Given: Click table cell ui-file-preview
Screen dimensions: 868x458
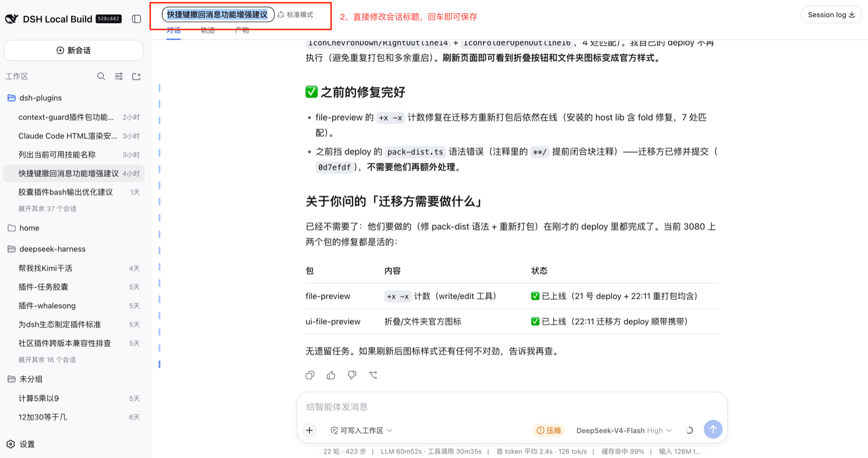Looking at the screenshot, I should (x=333, y=322).
